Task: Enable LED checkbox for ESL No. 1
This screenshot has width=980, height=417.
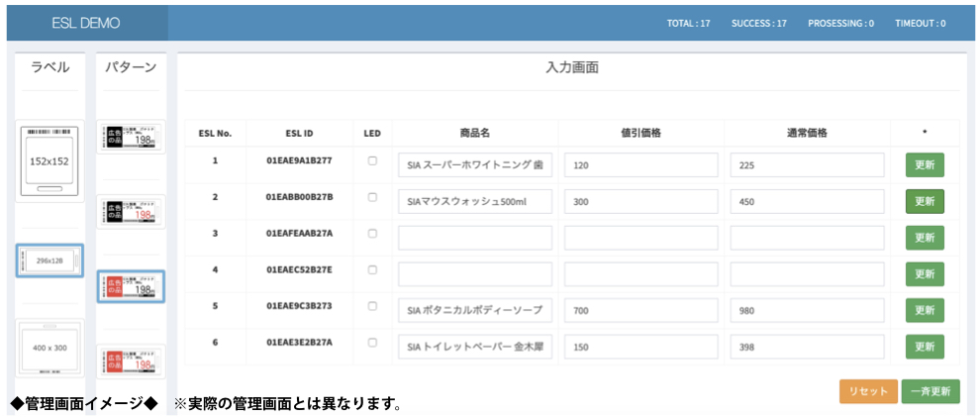Action: click(372, 160)
